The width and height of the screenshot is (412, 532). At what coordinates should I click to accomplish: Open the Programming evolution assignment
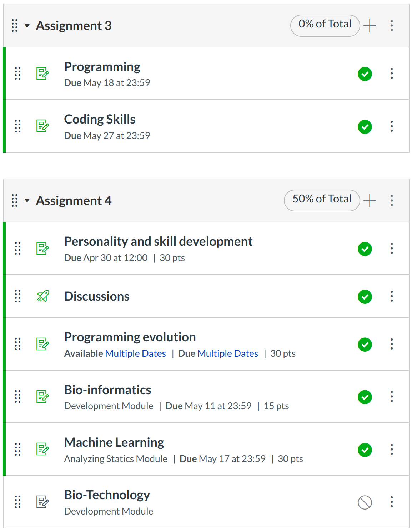point(130,337)
